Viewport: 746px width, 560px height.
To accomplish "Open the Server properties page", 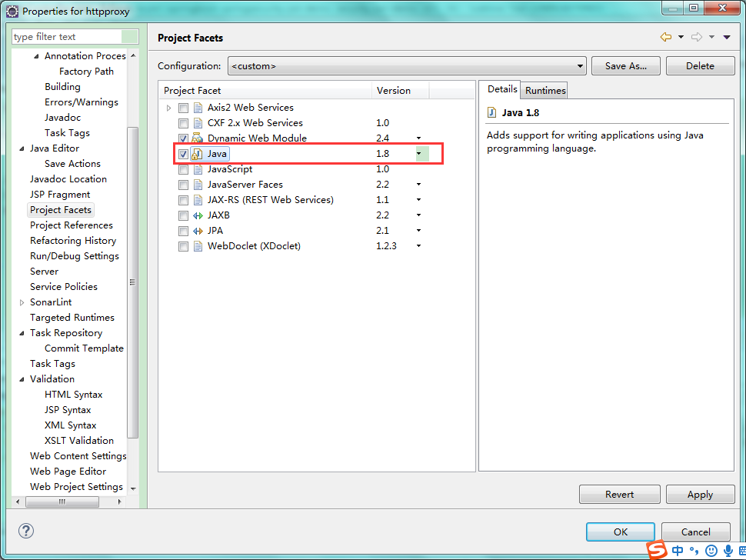I will point(44,272).
